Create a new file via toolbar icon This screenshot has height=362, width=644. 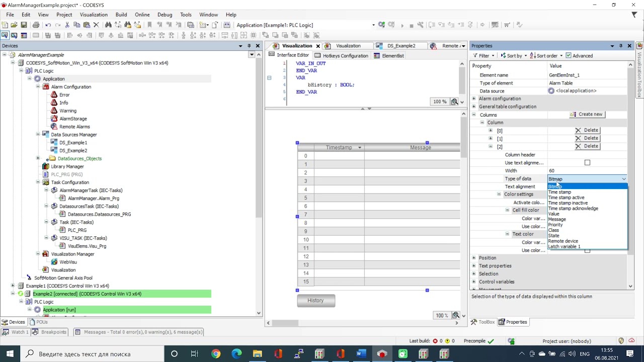(5, 25)
